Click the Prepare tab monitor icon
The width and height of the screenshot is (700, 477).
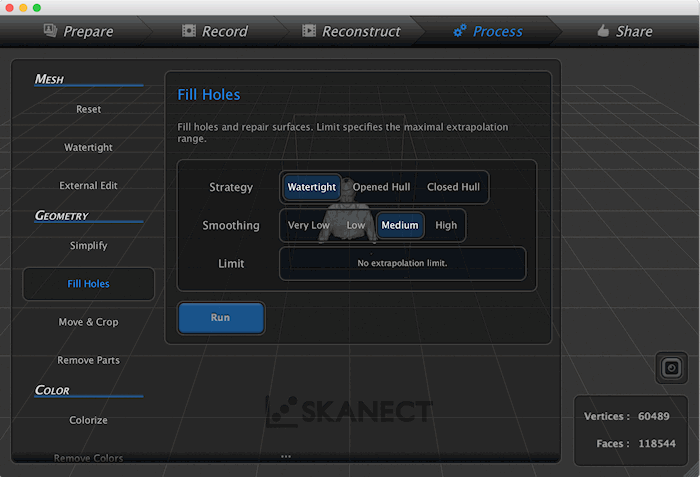point(50,30)
